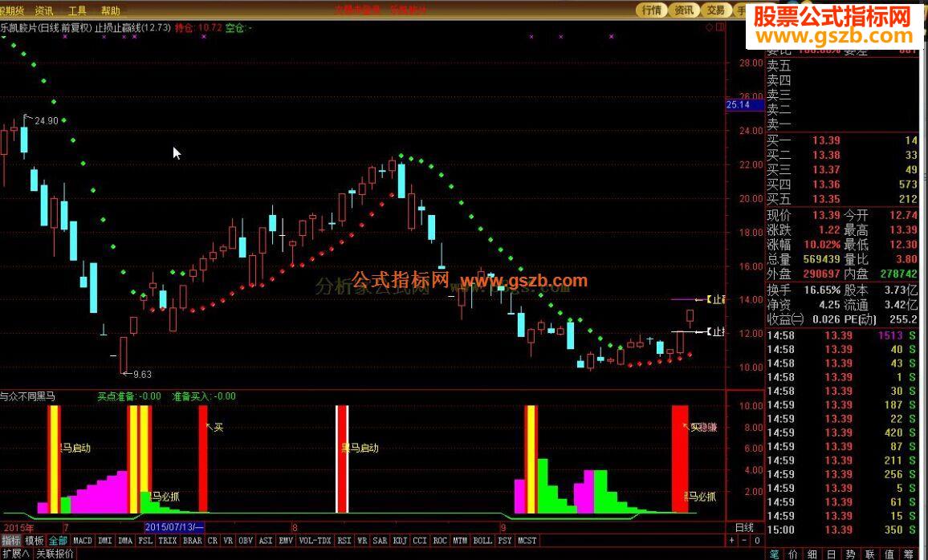The image size is (928, 560).
Task: Open the 日线 period selector
Action: coord(744,527)
